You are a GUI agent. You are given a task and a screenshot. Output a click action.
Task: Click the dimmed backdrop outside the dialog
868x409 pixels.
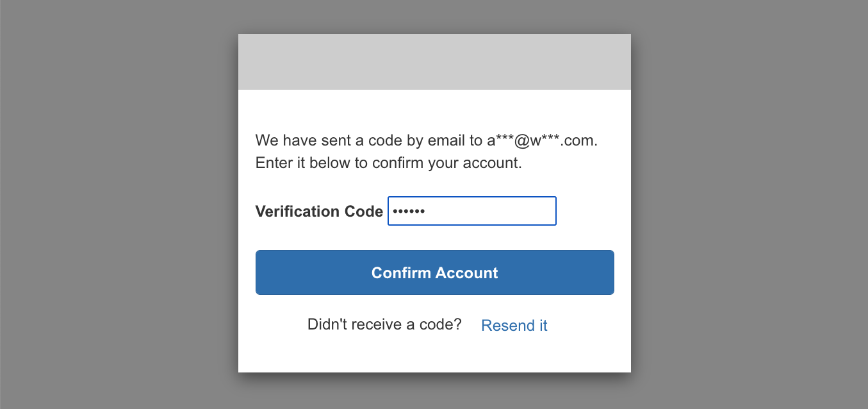[115, 205]
